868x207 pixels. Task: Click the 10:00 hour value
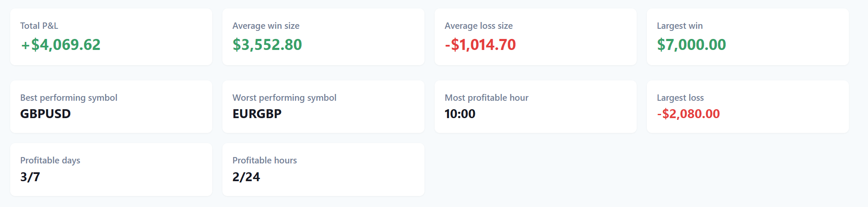coord(460,114)
